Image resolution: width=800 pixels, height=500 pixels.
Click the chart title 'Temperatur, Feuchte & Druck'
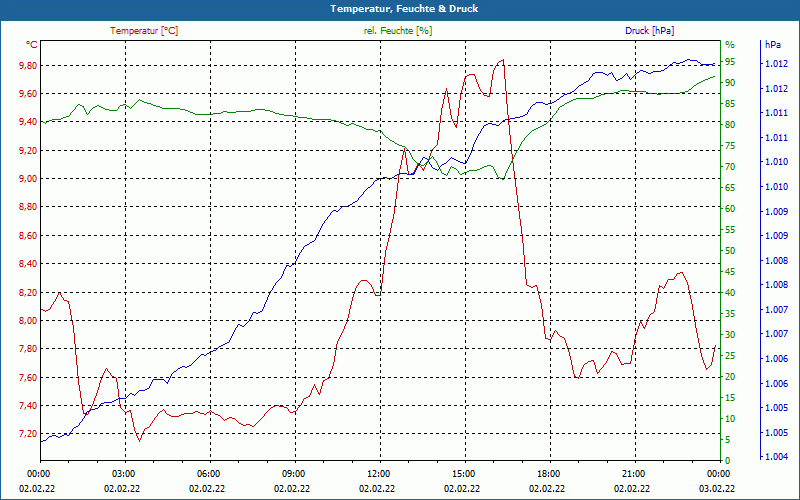404,9
